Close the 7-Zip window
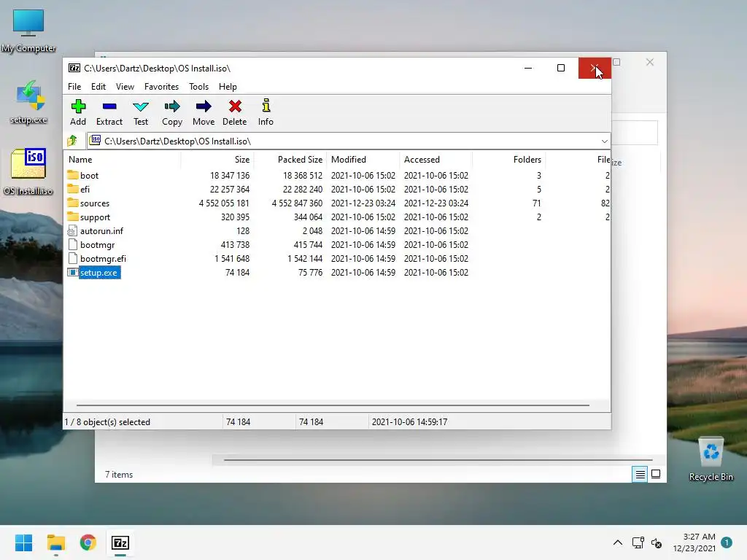The height and width of the screenshot is (560, 747). click(x=595, y=68)
